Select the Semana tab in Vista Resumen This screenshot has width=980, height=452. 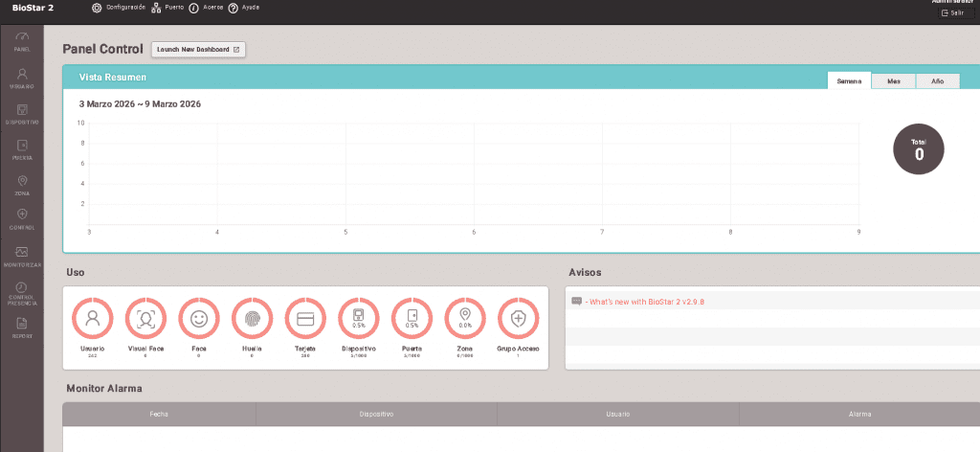pyautogui.click(x=849, y=81)
